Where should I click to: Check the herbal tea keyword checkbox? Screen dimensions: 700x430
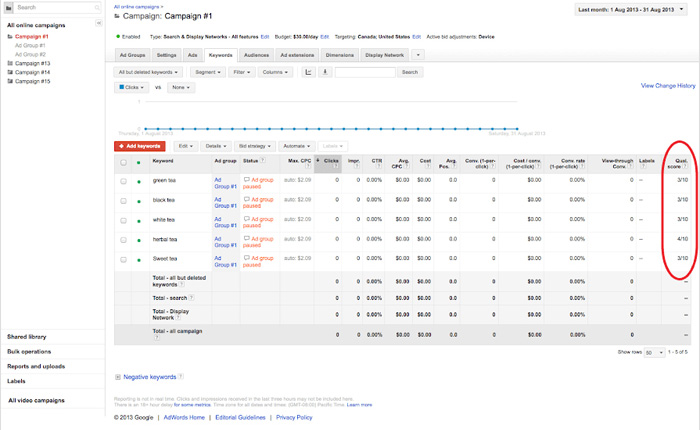(123, 240)
